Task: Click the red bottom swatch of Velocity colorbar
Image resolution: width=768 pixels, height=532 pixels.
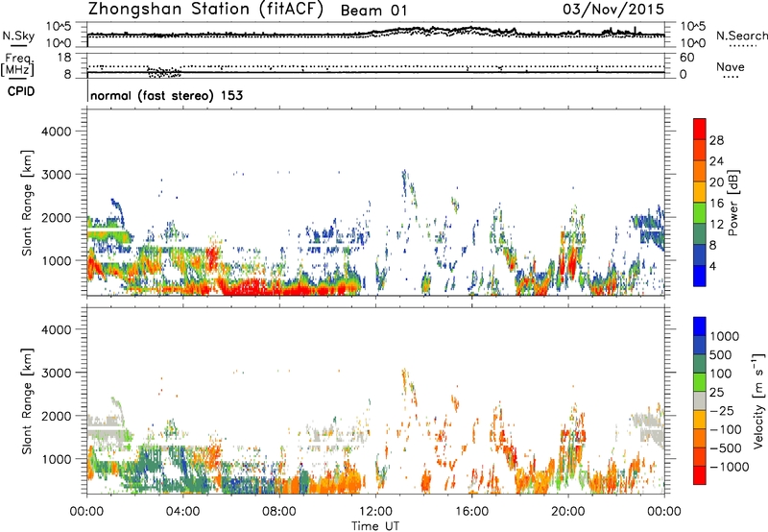Action: coord(700,475)
